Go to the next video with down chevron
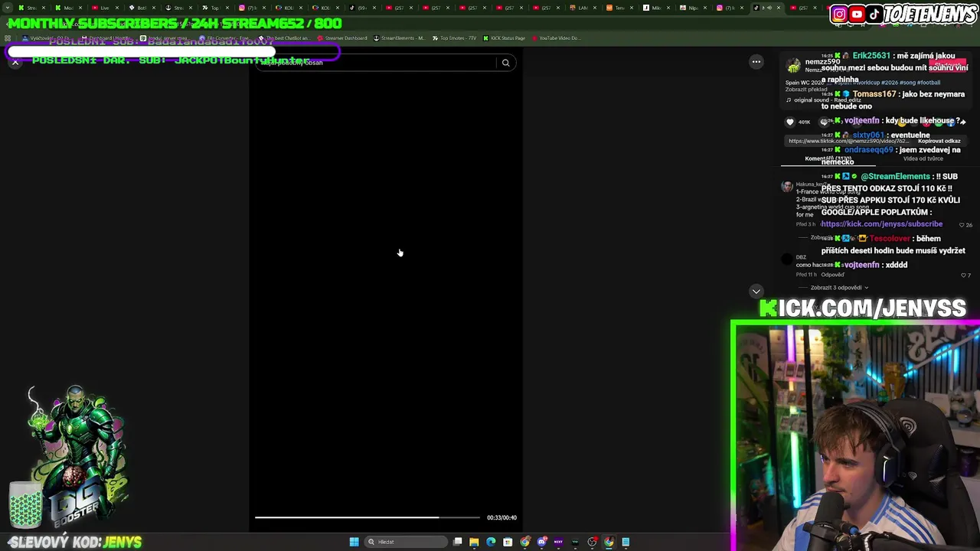This screenshot has height=551, width=980. (x=756, y=292)
